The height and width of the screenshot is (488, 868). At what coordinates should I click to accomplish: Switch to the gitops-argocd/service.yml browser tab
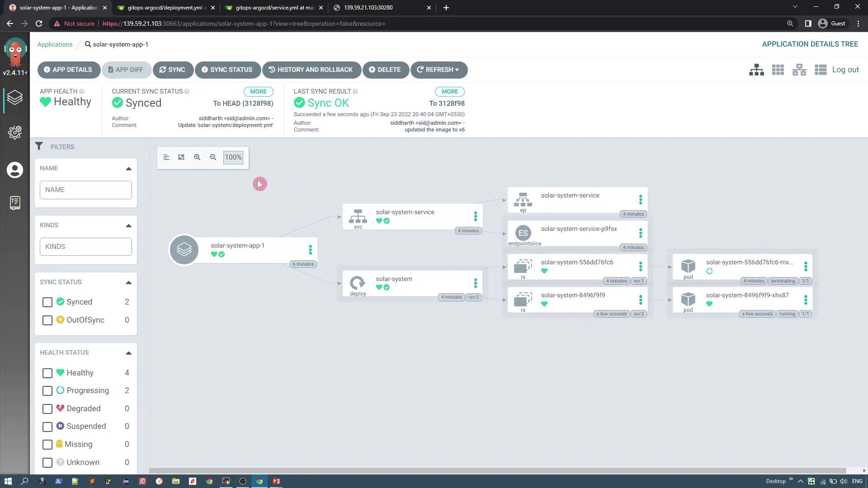pyautogui.click(x=274, y=8)
